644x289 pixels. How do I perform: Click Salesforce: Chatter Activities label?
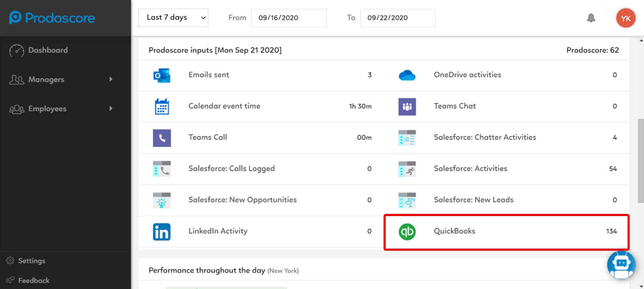pyautogui.click(x=485, y=137)
